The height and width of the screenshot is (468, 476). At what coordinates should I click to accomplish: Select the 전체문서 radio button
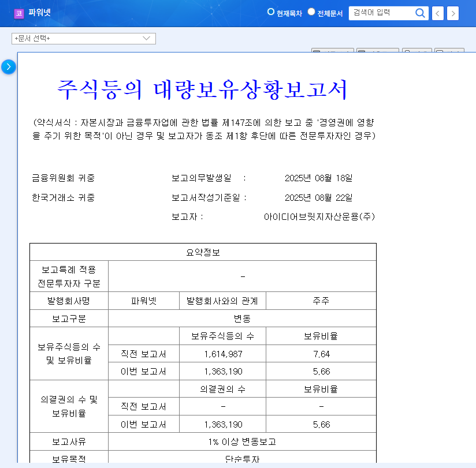click(311, 12)
